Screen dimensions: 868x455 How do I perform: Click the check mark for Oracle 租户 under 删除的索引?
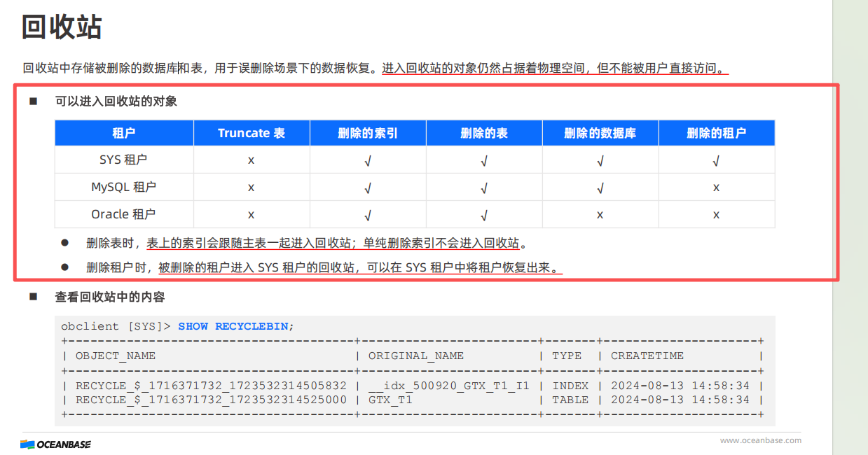coord(367,215)
